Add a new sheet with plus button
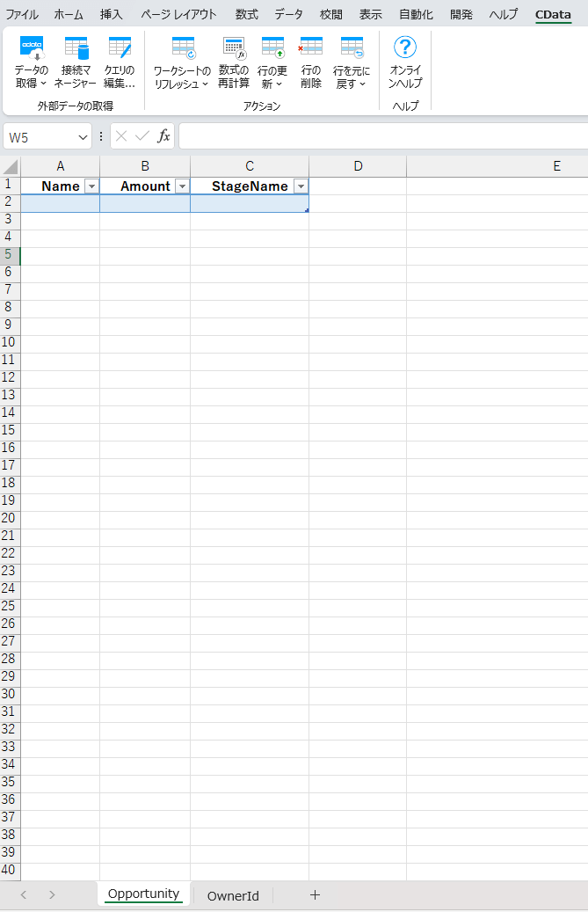 [x=315, y=895]
